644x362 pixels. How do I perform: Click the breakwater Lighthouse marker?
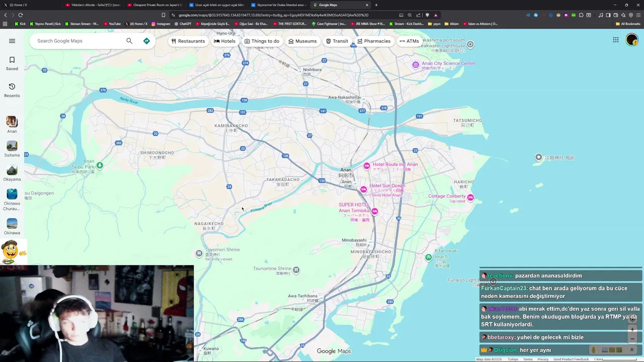(470, 44)
